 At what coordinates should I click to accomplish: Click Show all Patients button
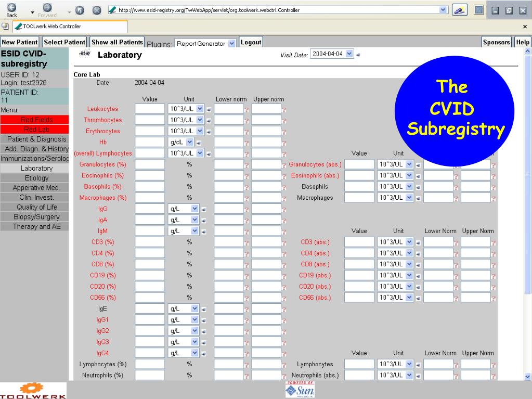pyautogui.click(x=117, y=42)
